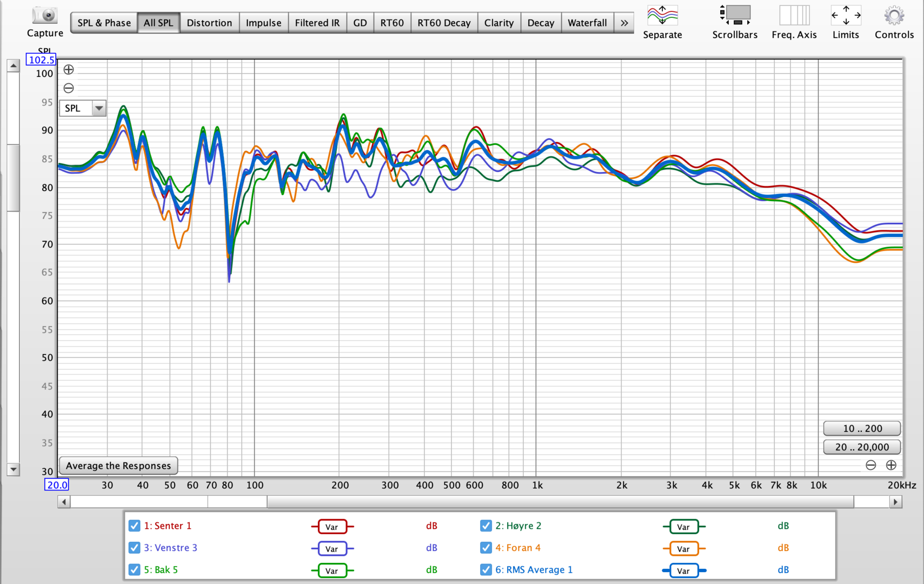
Task: Toggle the 6: RMS Average 1 checkbox
Action: pos(486,570)
